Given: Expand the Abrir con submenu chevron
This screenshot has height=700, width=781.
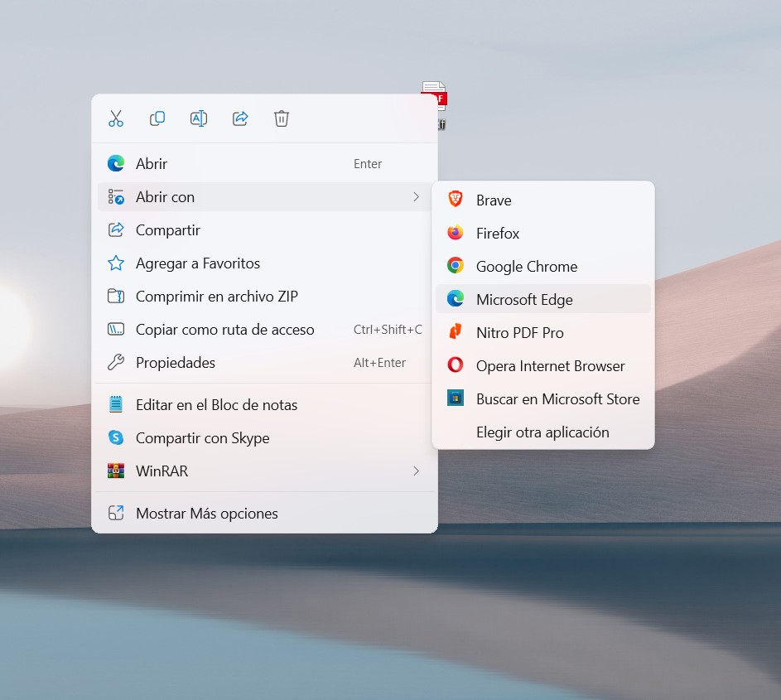Looking at the screenshot, I should (x=416, y=197).
